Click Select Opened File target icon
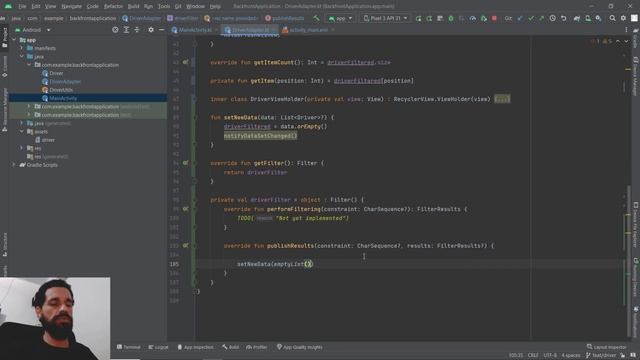 [115, 30]
